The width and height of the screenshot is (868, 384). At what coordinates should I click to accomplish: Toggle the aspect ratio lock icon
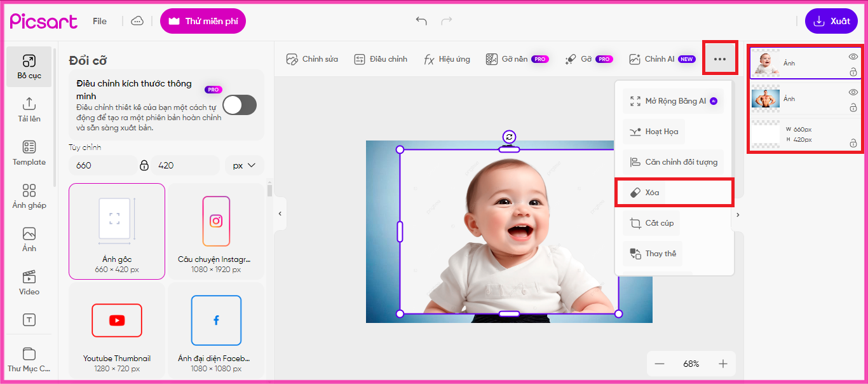pyautogui.click(x=144, y=165)
